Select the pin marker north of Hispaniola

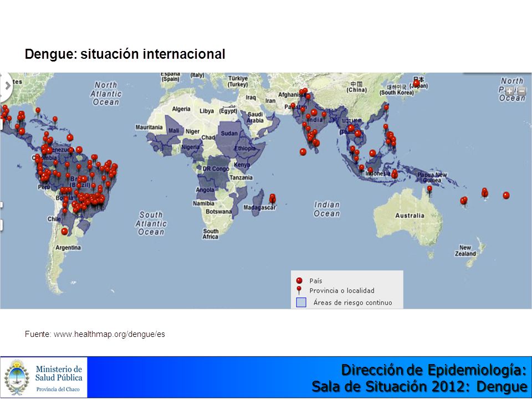55,120
